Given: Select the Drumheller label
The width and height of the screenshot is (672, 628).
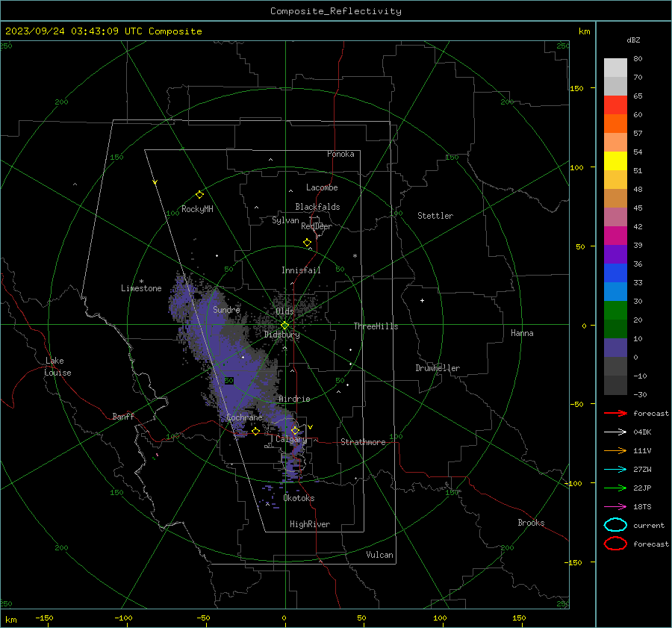Looking at the screenshot, I should pos(438,368).
